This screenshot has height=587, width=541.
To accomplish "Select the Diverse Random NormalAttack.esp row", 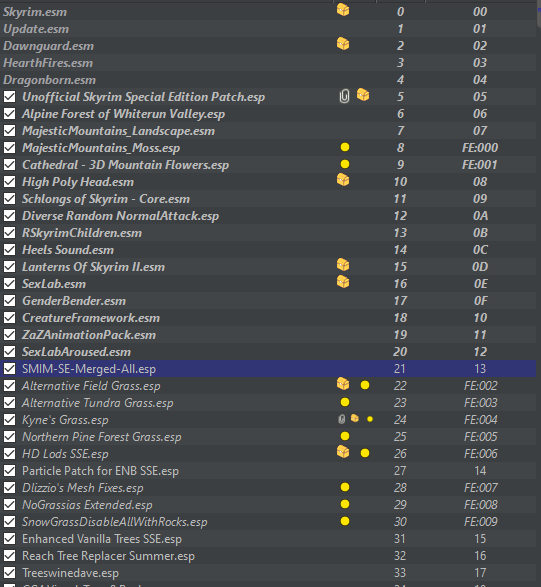I will 268,216.
